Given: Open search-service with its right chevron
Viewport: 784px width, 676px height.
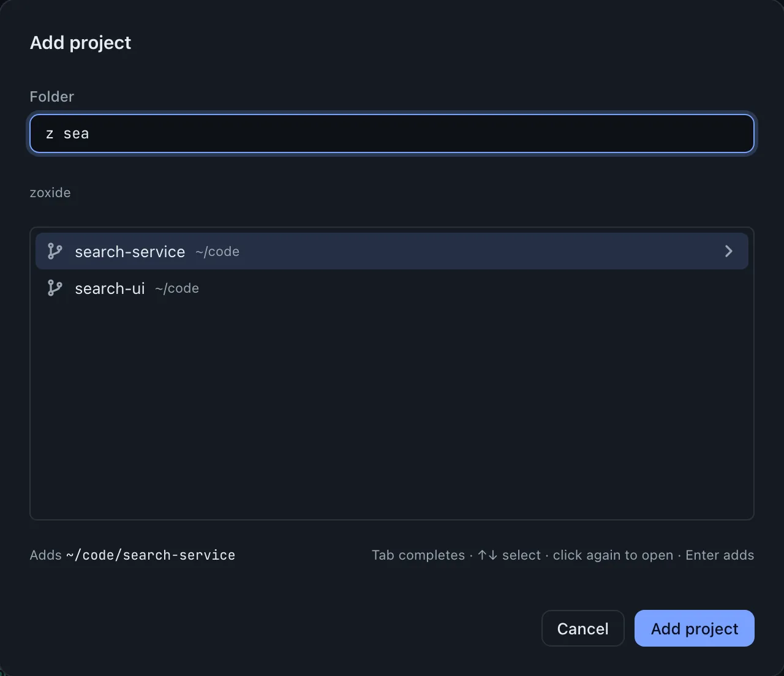Looking at the screenshot, I should tap(728, 251).
